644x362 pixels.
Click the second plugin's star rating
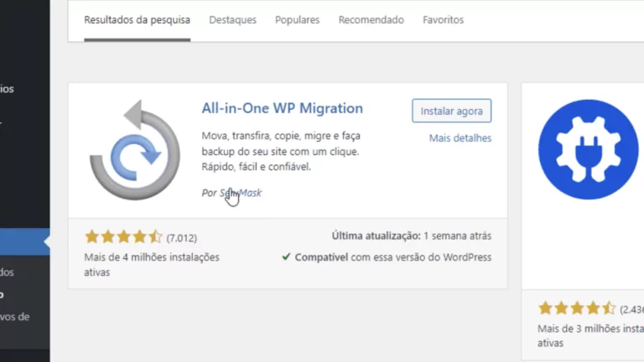(x=577, y=308)
